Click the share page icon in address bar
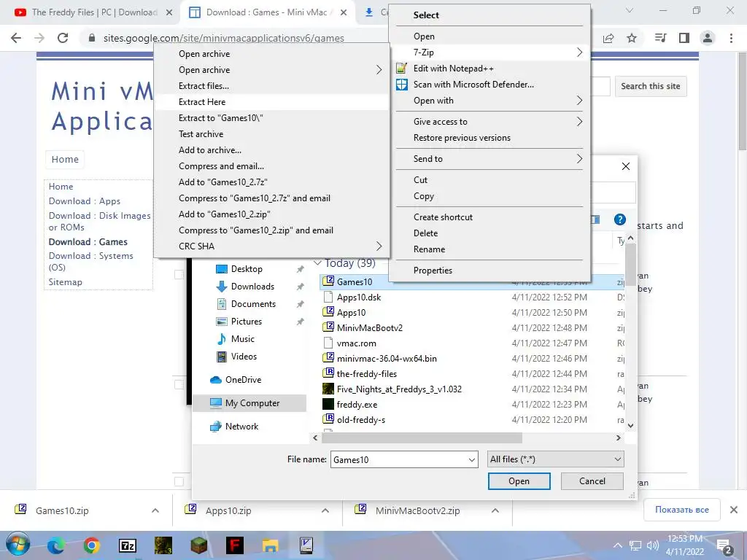This screenshot has width=747, height=560. pos(608,38)
